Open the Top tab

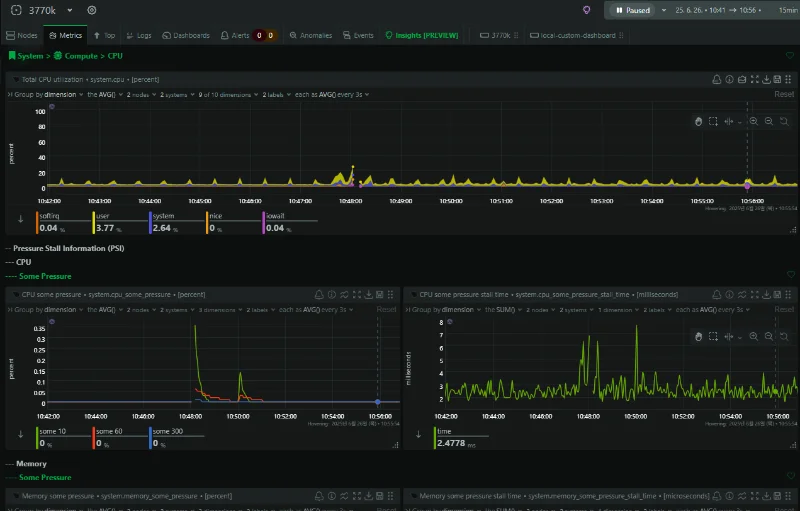(104, 35)
